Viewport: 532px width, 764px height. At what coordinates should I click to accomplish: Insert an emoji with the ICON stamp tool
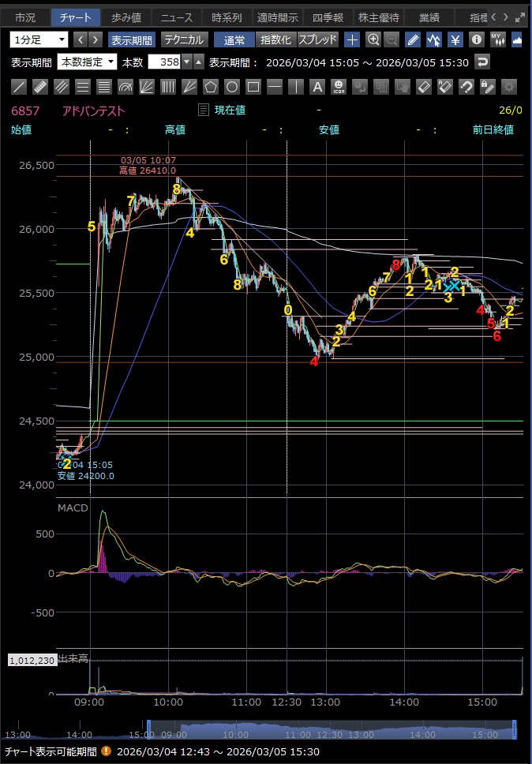pyautogui.click(x=339, y=87)
